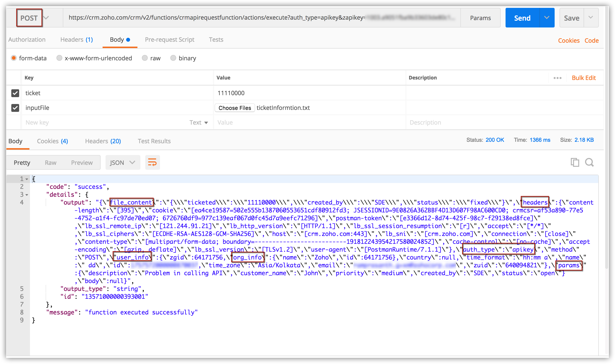Click the three-dots column options icon
This screenshot has height=364, width=615.
557,78
